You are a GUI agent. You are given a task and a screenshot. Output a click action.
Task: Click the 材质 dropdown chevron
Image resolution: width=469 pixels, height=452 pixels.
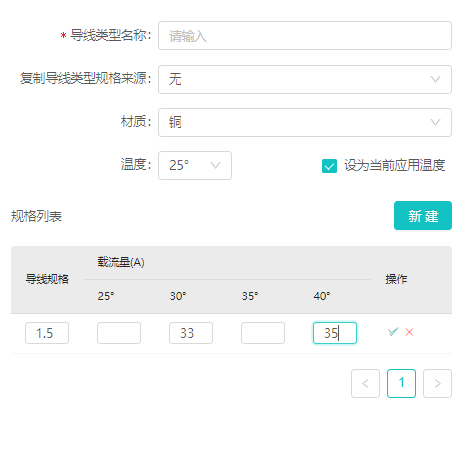pos(435,122)
